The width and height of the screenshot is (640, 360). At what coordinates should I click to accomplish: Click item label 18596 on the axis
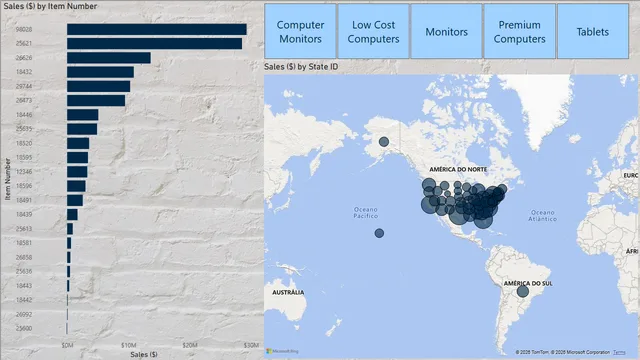24,186
